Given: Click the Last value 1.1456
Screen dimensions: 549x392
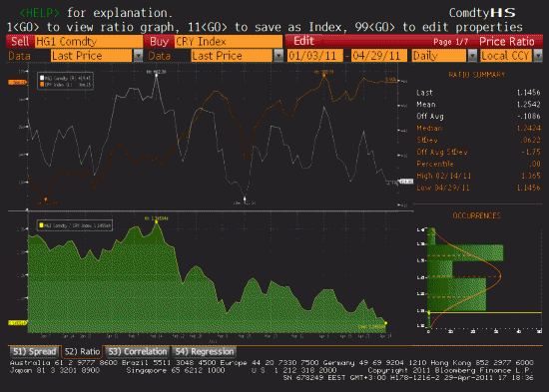Looking at the screenshot, I should click(x=529, y=93).
